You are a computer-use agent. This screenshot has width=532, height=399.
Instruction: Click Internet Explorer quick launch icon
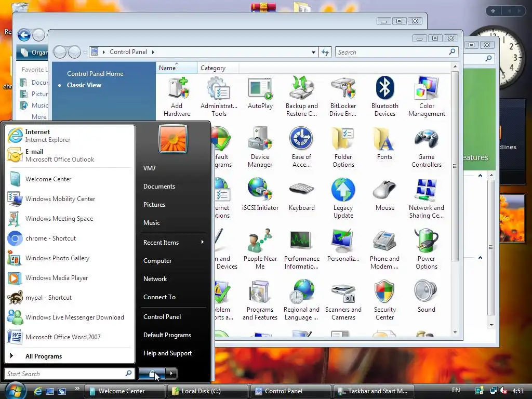coord(37,391)
